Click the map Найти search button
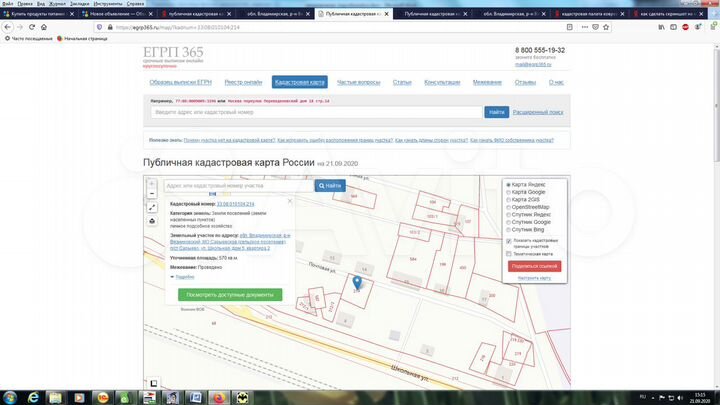Viewport: 720px width, 405px height. (x=330, y=186)
